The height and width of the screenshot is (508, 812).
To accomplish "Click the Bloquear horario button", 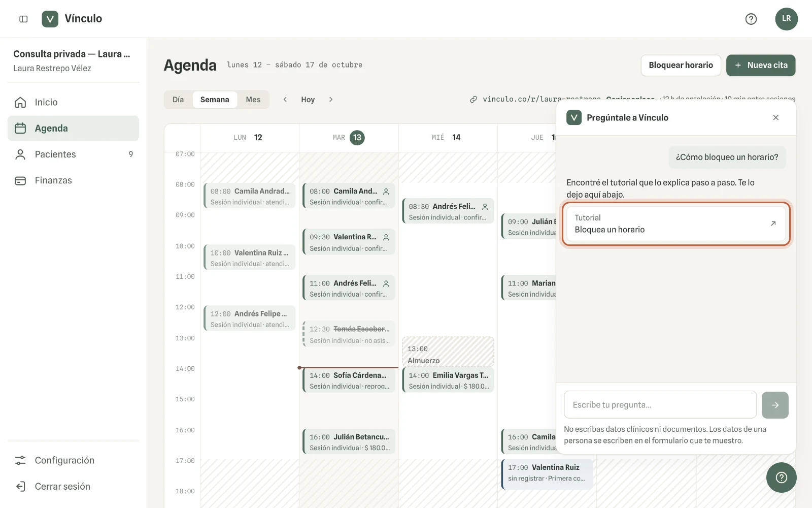I will click(681, 66).
